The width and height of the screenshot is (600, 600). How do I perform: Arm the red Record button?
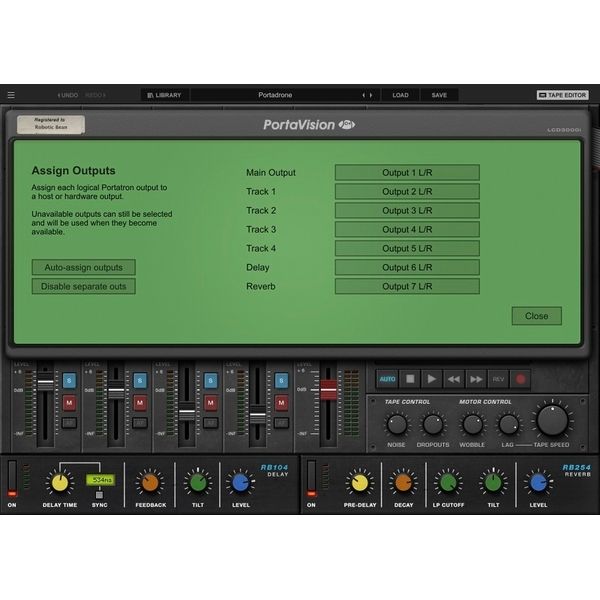[x=520, y=379]
